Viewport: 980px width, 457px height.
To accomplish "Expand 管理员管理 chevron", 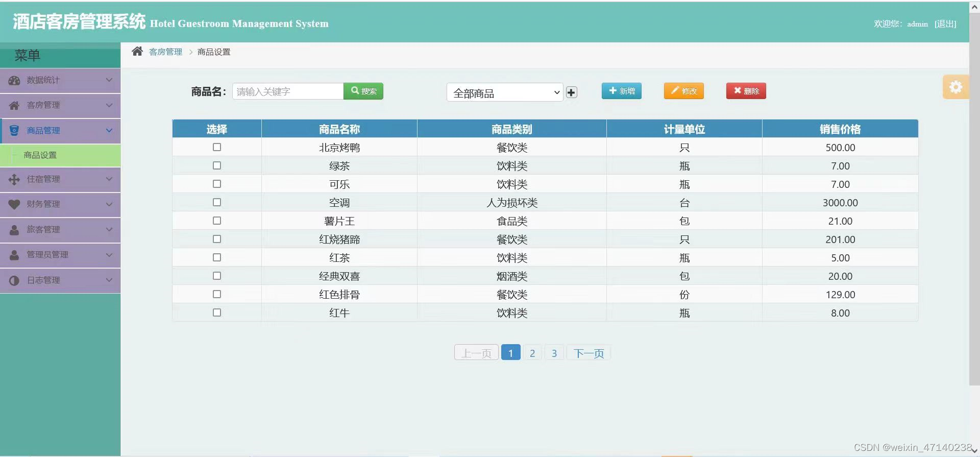I will [109, 254].
